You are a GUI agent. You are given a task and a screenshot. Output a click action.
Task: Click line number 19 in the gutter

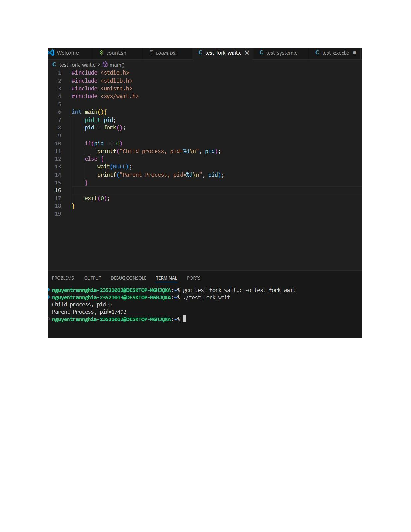(58, 214)
